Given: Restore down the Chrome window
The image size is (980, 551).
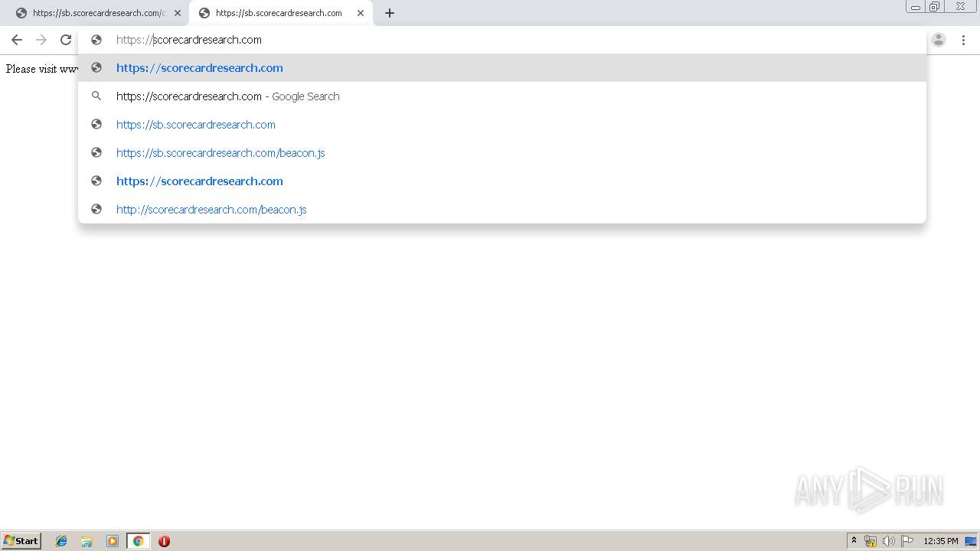Looking at the screenshot, I should [x=935, y=7].
